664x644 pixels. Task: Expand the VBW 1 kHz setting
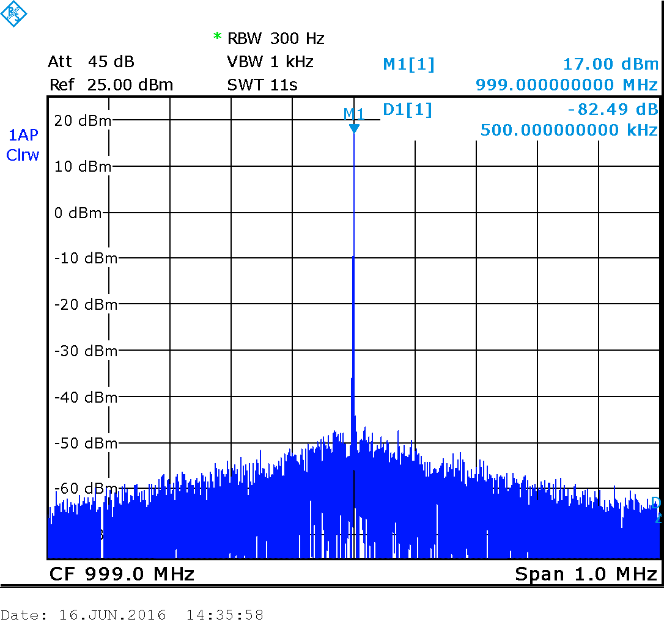[x=269, y=62]
